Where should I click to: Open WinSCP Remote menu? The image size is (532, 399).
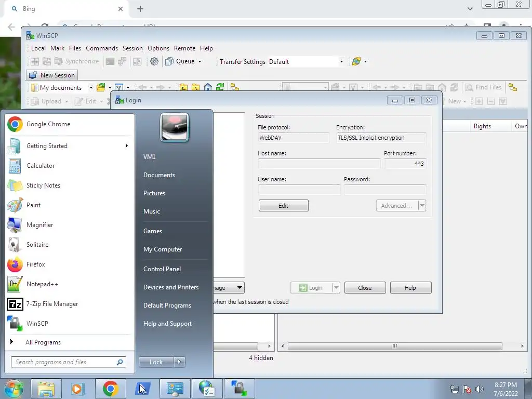[x=184, y=48]
